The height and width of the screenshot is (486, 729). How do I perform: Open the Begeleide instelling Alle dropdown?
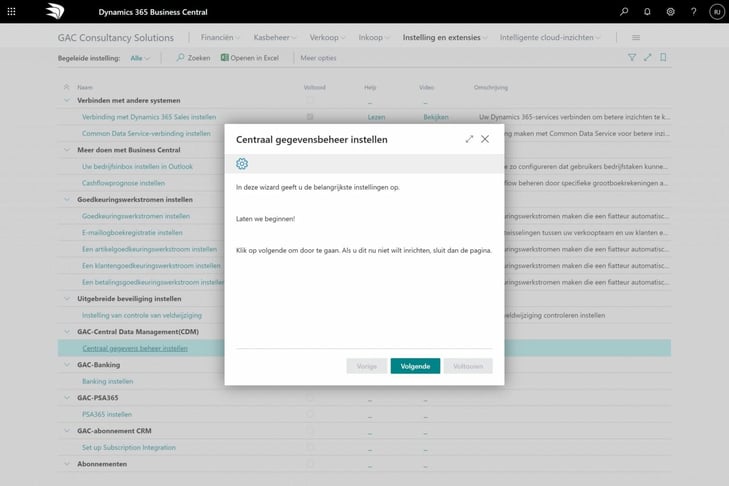click(140, 58)
